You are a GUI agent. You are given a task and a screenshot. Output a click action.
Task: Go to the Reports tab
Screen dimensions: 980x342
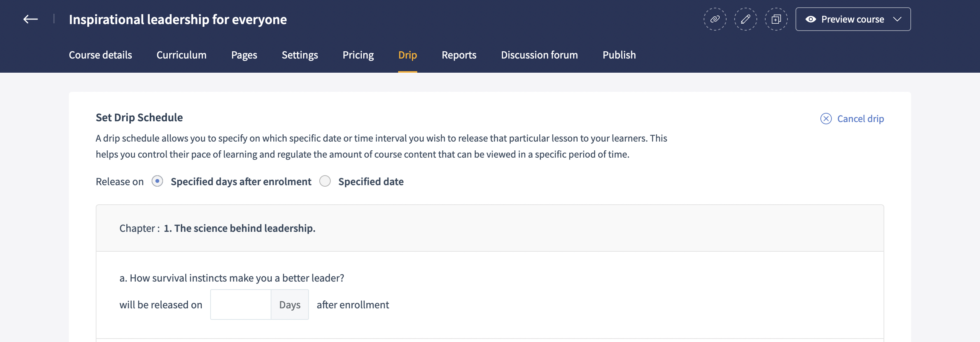(459, 55)
